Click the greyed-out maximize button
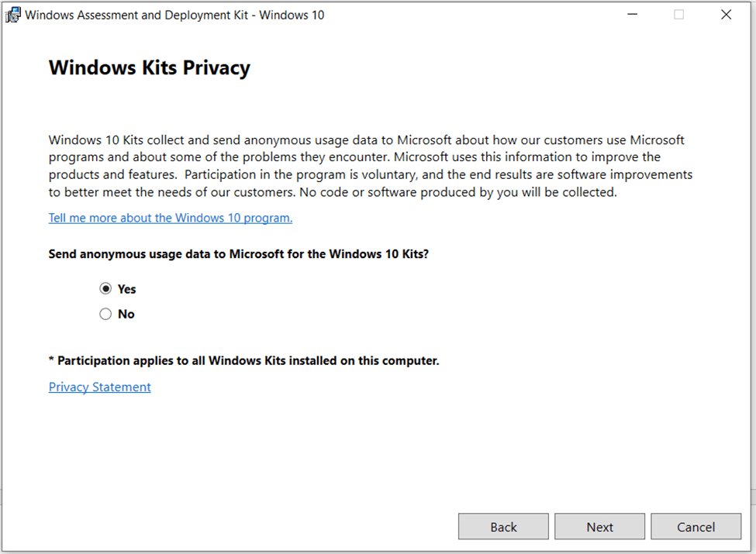Screen dimensions: 756x554 pos(679,15)
